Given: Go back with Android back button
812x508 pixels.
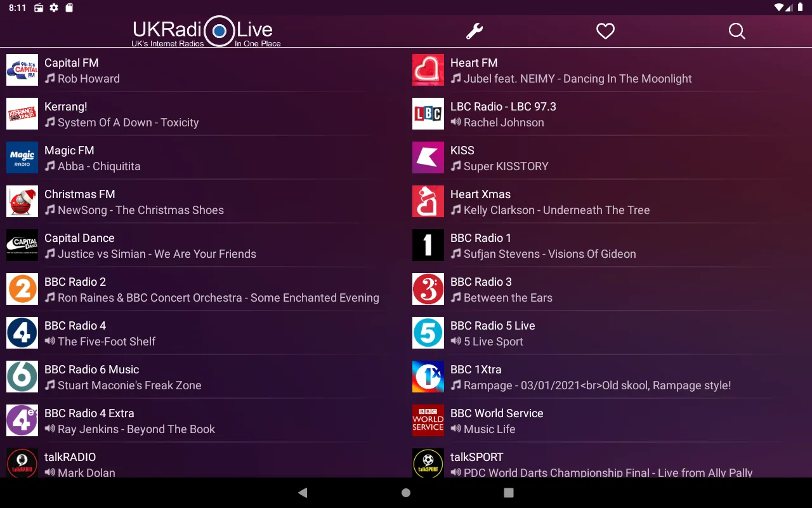Looking at the screenshot, I should (303, 493).
